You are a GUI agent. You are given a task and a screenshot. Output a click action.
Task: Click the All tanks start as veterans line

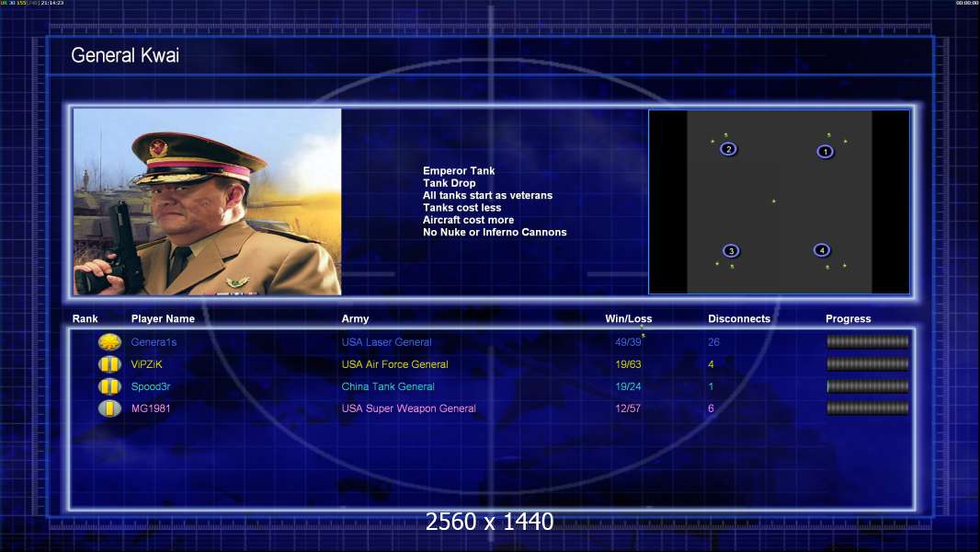(487, 195)
